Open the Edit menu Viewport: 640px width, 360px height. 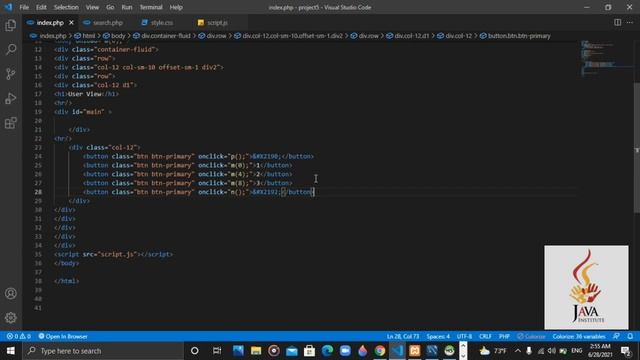(x=41, y=7)
